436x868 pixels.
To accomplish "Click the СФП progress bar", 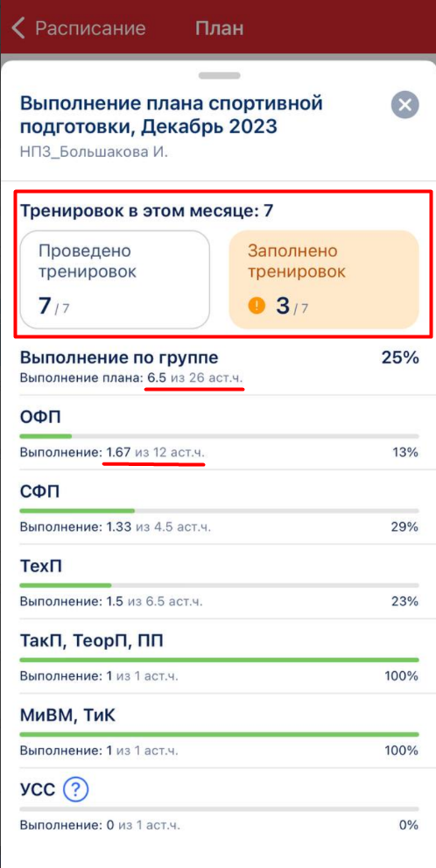I will (x=219, y=511).
